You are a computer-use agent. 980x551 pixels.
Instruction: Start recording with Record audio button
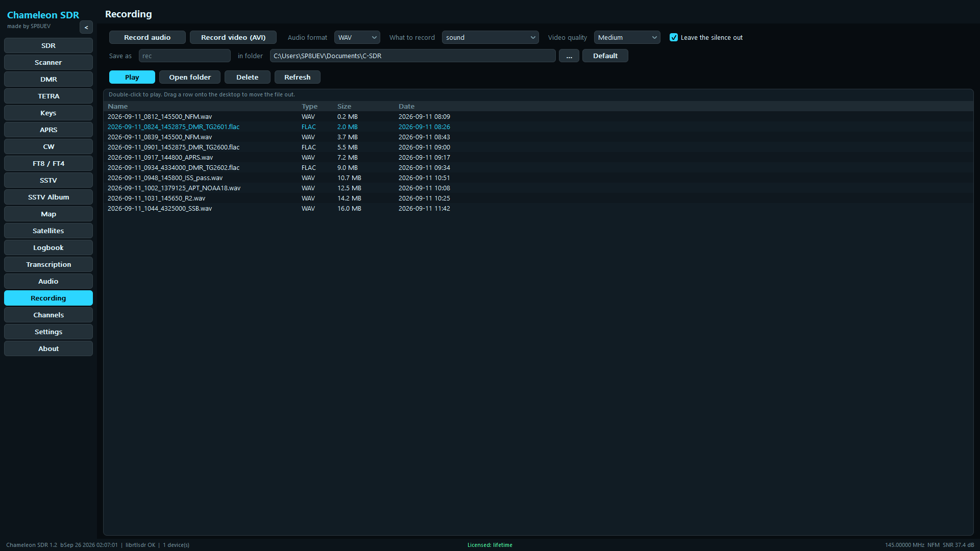[147, 38]
